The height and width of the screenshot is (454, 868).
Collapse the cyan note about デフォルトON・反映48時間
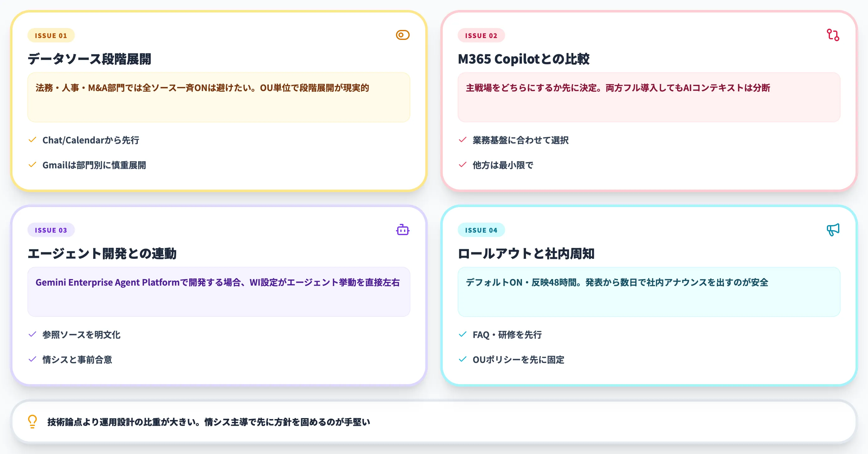pos(649,292)
